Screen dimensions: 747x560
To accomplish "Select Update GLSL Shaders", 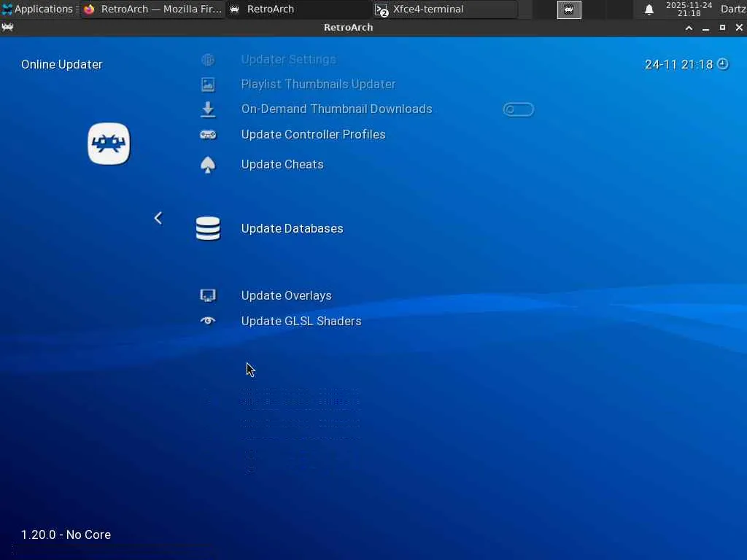I will click(x=301, y=322).
